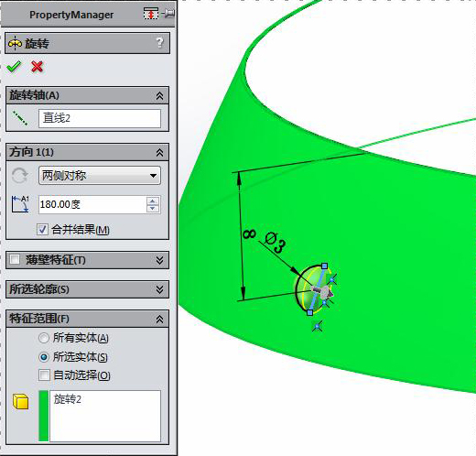Select 旋转2 in the bodies list
476x456 pixels.
coord(68,399)
